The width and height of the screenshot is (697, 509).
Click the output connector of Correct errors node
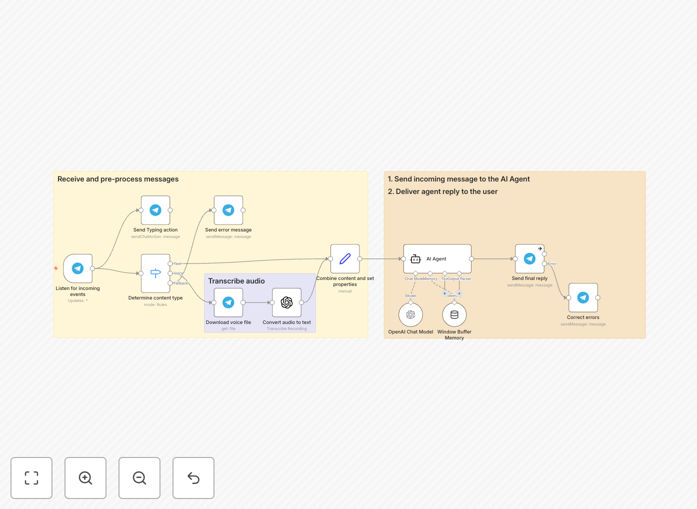click(598, 297)
